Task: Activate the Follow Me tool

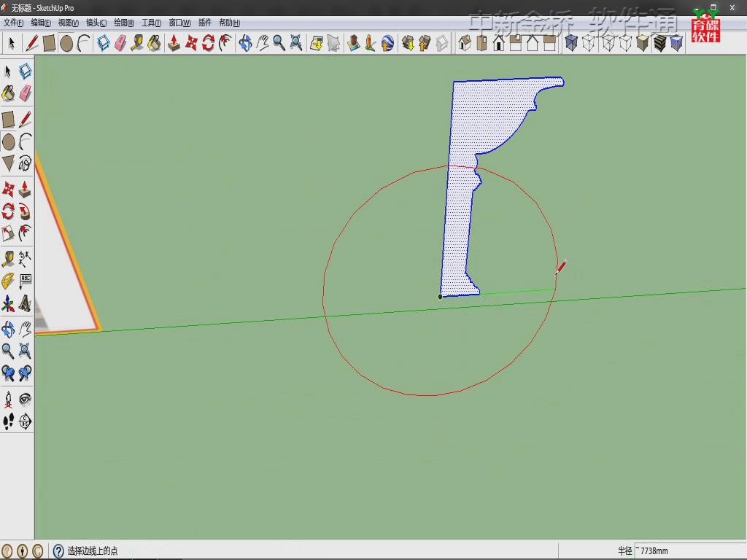Action: pyautogui.click(x=26, y=211)
